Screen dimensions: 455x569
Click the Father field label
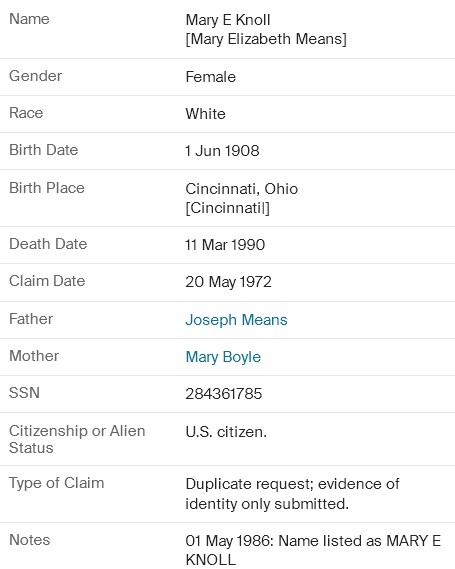point(31,319)
